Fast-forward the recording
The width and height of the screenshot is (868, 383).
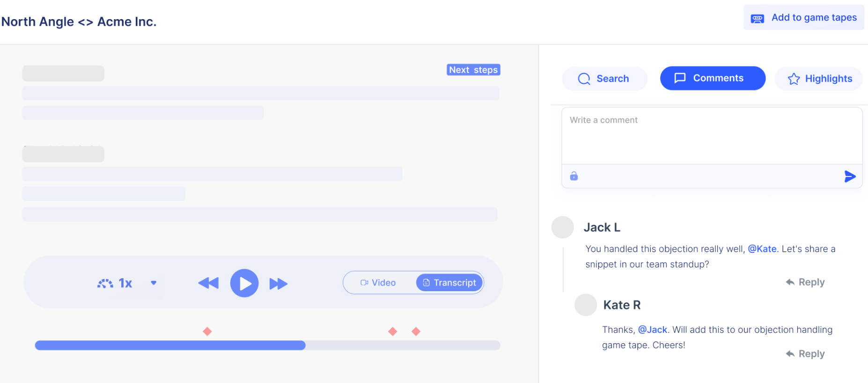coord(279,284)
